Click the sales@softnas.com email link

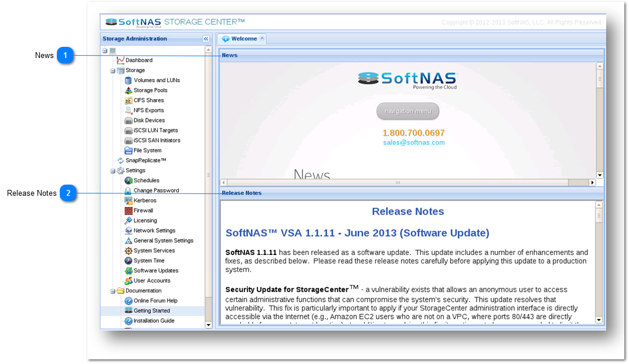click(x=414, y=142)
